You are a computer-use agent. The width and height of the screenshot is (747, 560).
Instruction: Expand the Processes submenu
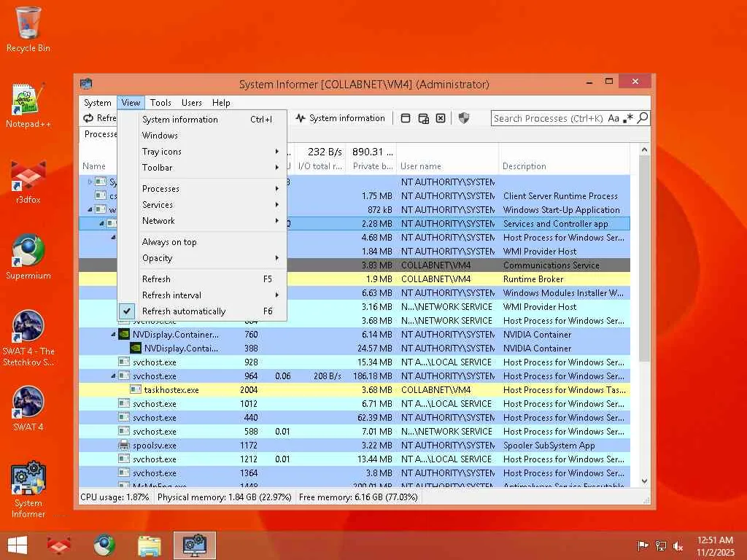pyautogui.click(x=202, y=189)
